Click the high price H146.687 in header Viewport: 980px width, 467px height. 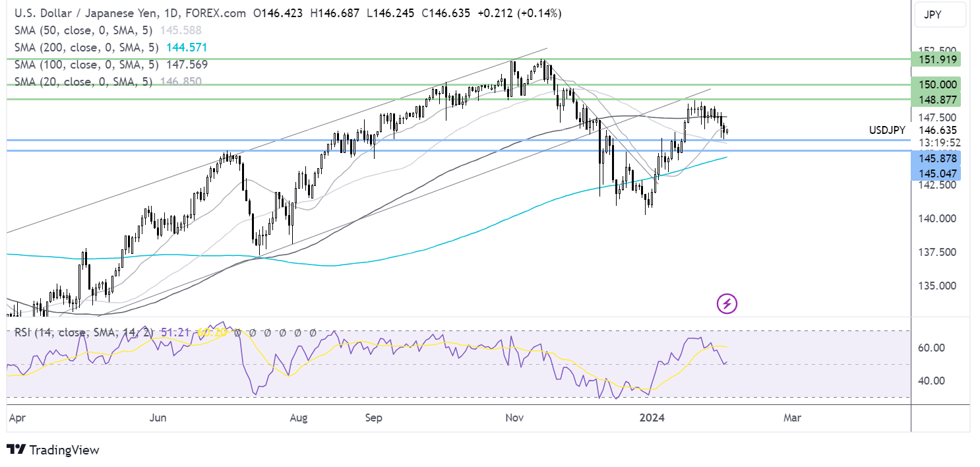336,13
